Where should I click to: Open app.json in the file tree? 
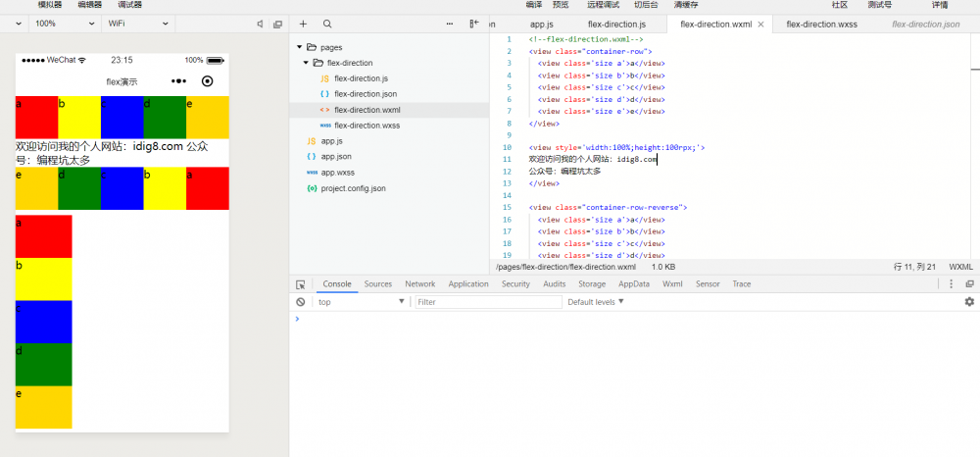[x=336, y=157]
